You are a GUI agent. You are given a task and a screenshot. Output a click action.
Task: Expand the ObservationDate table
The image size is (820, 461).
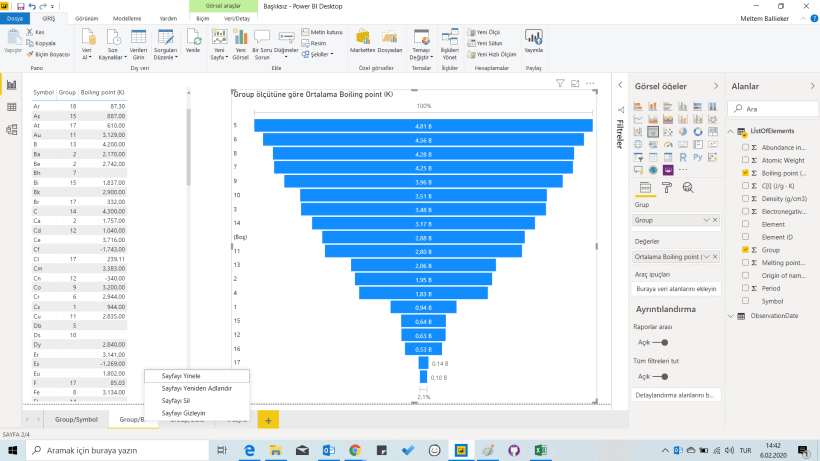pyautogui.click(x=732, y=316)
